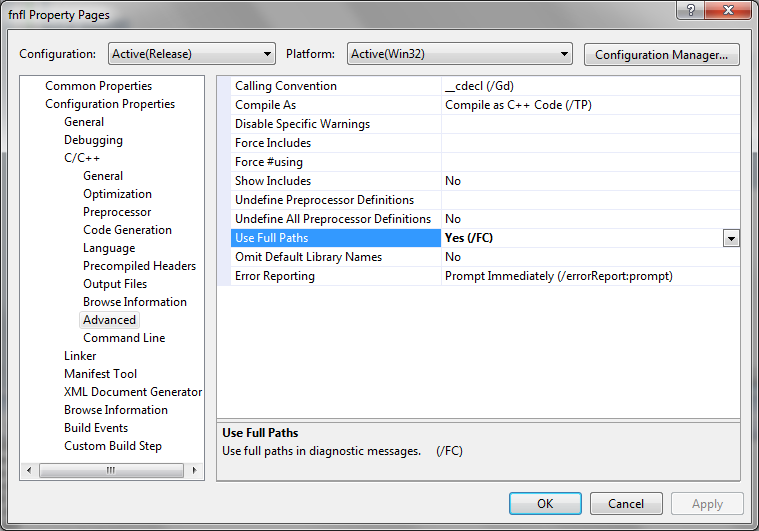Select Omit Default Library Names property

click(336, 257)
